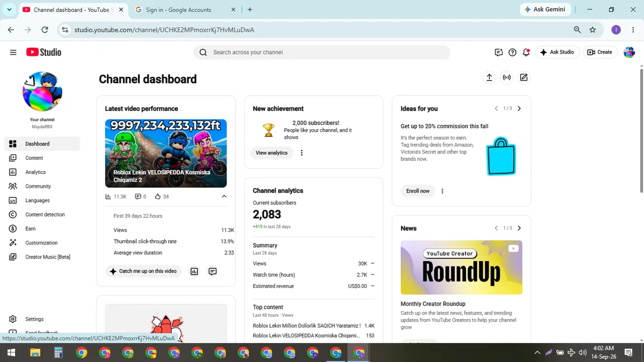Go to previous item in News card
644x362 pixels.
click(x=496, y=228)
